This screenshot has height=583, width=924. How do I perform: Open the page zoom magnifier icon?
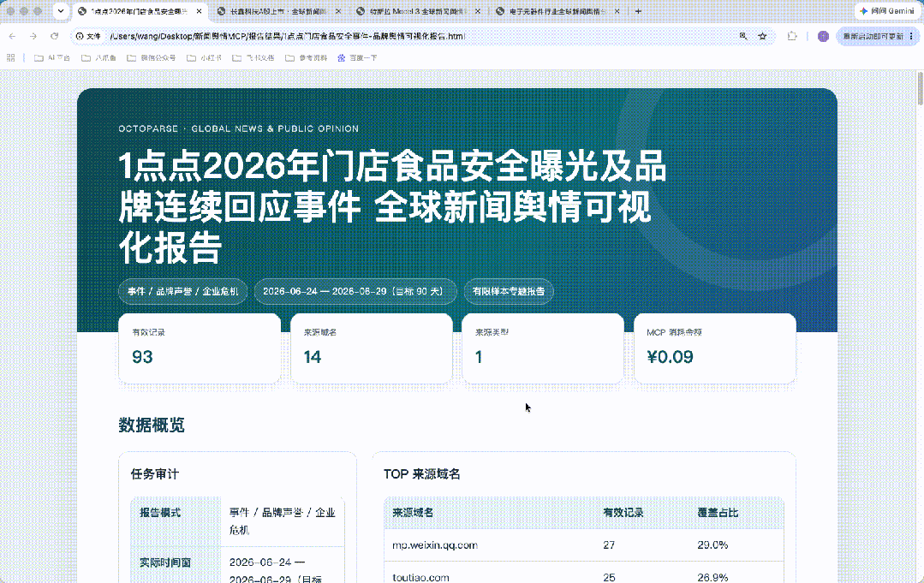[743, 37]
